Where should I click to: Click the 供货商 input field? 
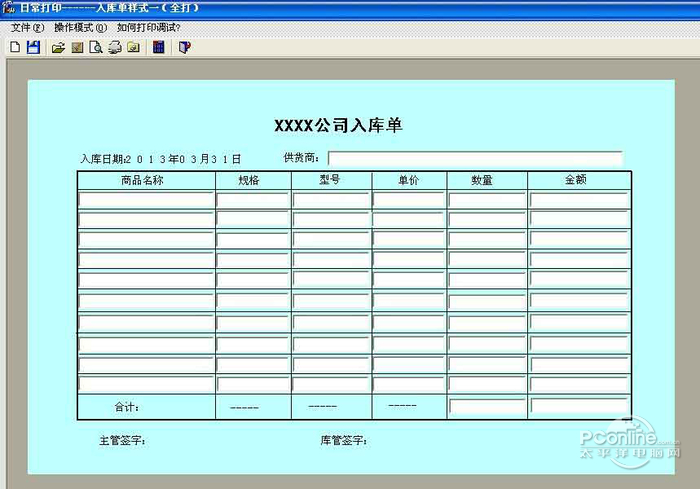coord(475,158)
